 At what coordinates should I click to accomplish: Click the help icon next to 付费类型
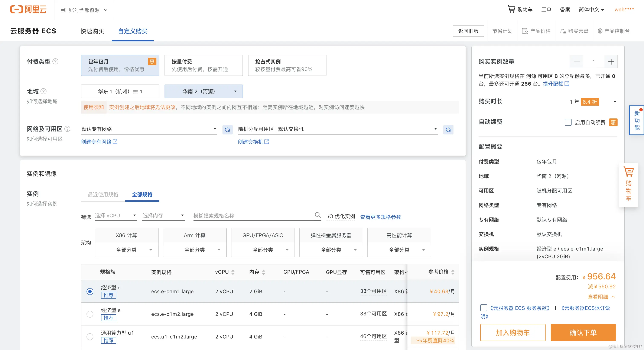point(56,61)
